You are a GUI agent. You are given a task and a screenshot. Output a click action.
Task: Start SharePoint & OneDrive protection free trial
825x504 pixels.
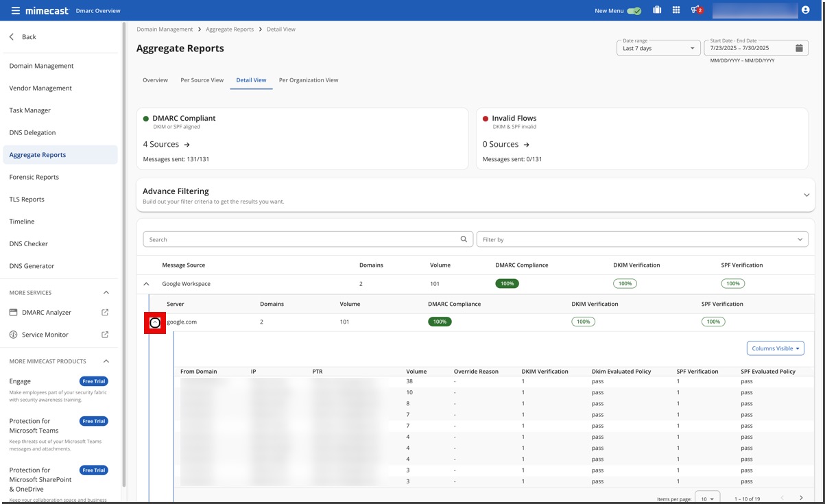pos(94,470)
